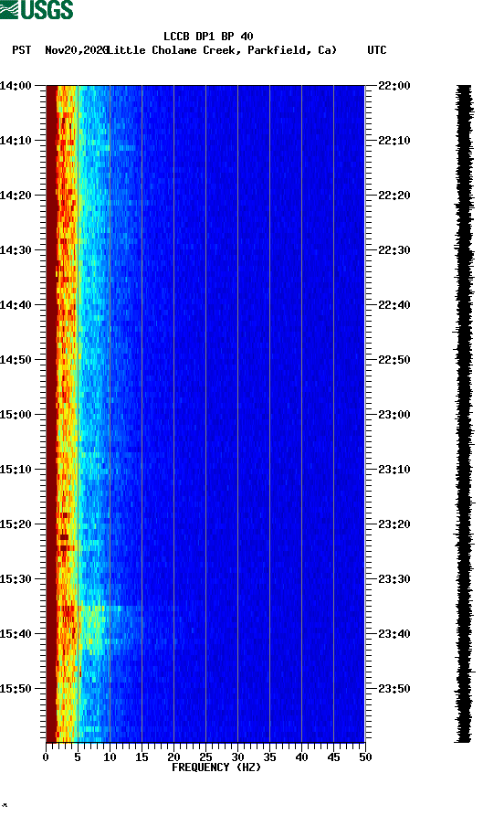
Task: Click the '0' frequency axis label
Action: [46, 757]
